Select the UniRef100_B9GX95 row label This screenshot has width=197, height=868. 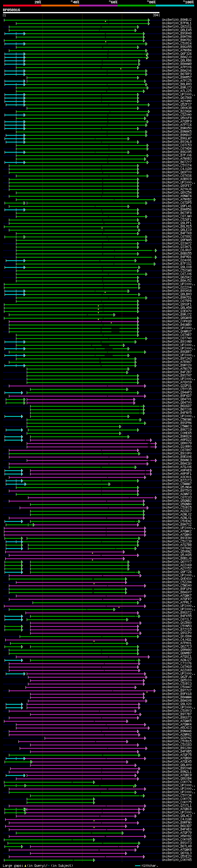[177, 152]
